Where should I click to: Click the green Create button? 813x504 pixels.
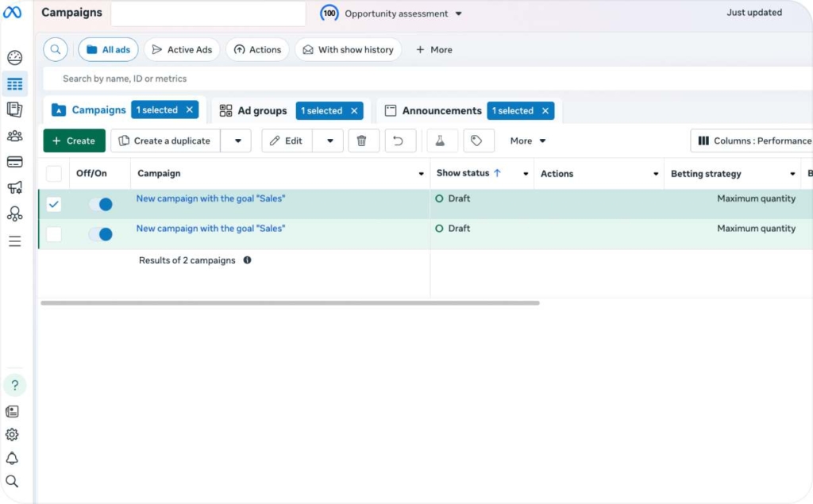(73, 140)
